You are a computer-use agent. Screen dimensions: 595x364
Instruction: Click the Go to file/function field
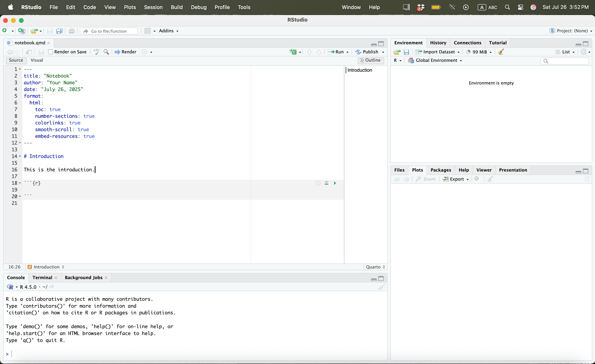click(109, 31)
